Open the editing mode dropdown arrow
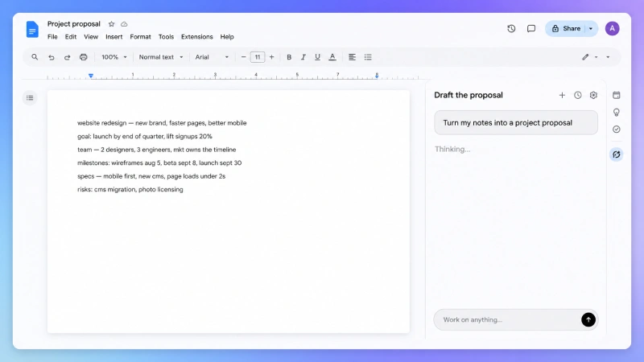This screenshot has height=362, width=644. (597, 57)
